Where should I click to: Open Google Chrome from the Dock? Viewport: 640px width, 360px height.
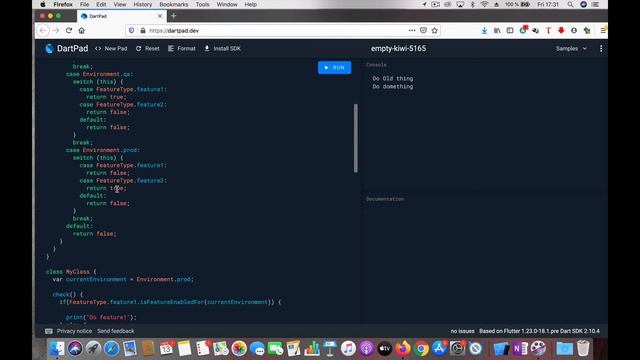421,349
